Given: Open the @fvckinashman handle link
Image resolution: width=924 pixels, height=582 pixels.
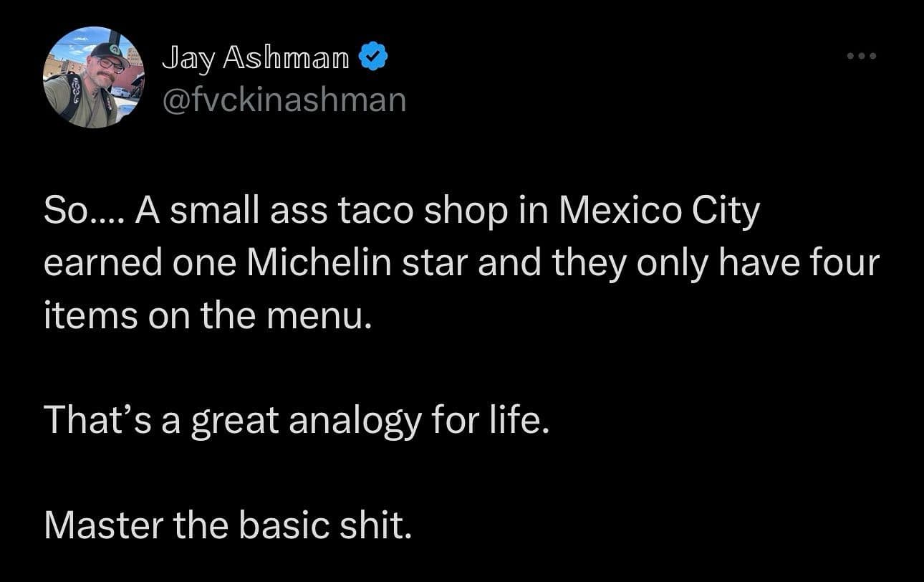Looking at the screenshot, I should tap(284, 100).
